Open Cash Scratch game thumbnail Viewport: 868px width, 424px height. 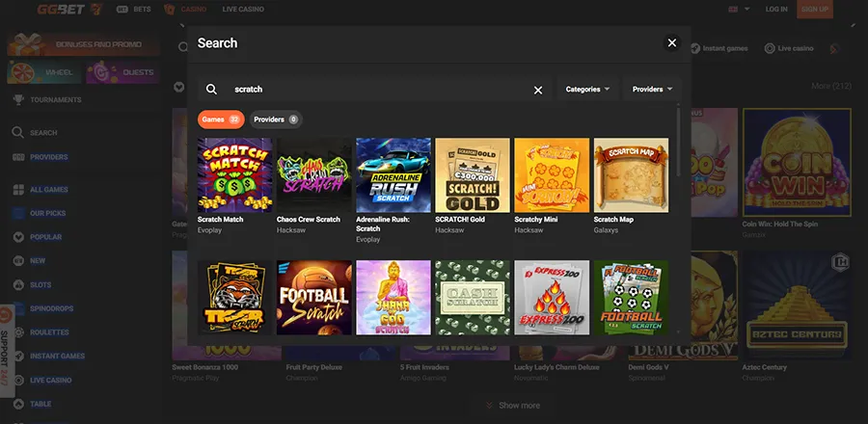click(x=473, y=298)
